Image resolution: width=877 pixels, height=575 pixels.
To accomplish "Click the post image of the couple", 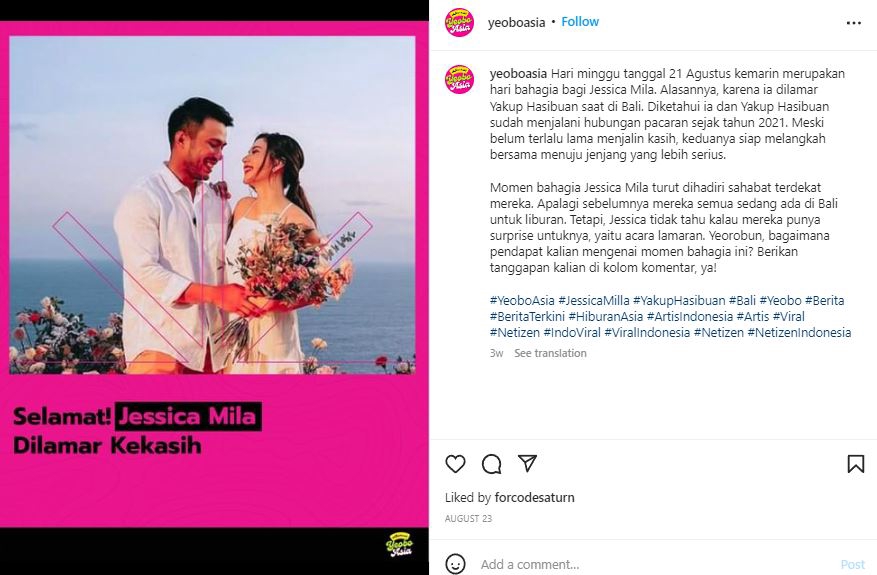I will [213, 205].
